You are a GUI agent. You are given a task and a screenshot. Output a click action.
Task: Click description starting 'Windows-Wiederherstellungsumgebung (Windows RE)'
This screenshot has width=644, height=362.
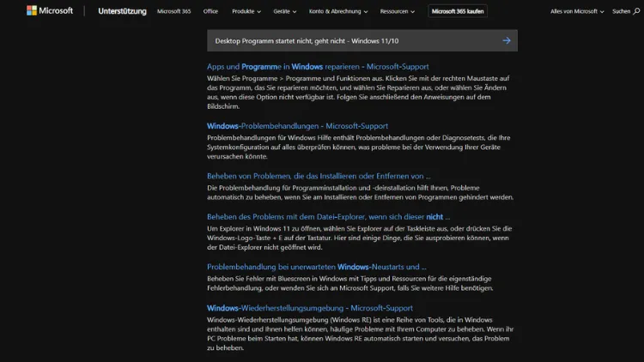tap(360, 334)
